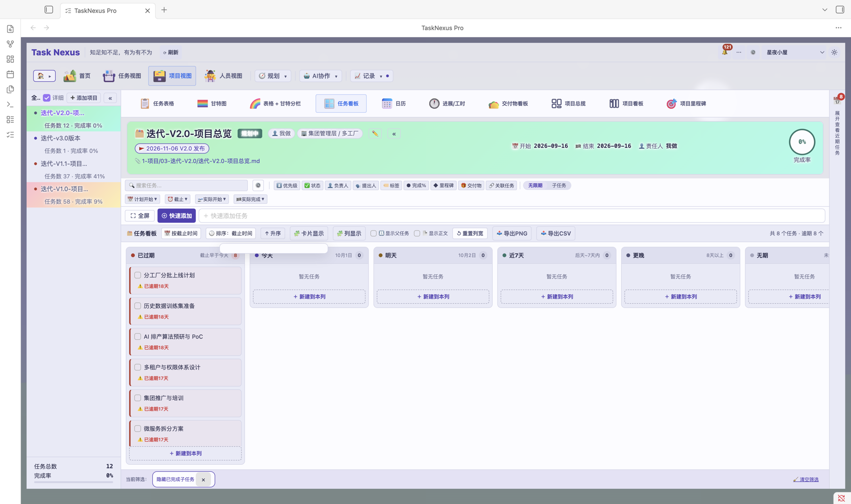Open the home page icon 首页

[x=77, y=76]
